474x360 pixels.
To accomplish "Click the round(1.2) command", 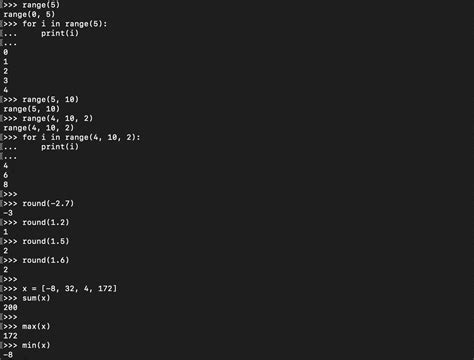I will 46,222.
